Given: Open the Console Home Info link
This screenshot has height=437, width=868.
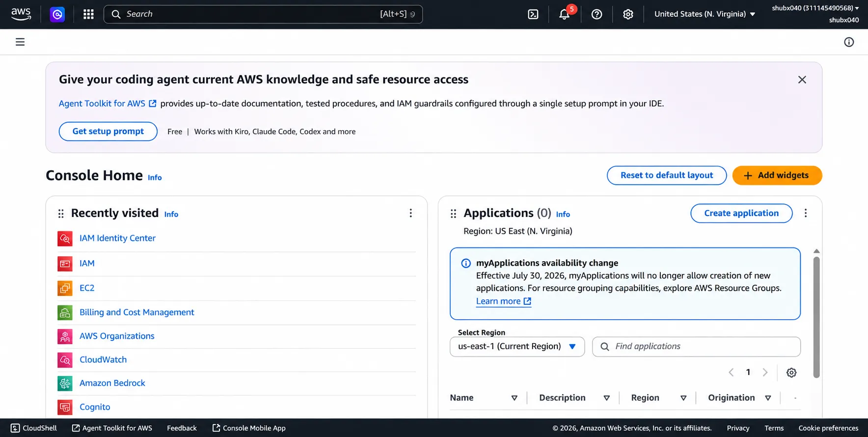Looking at the screenshot, I should pyautogui.click(x=155, y=178).
